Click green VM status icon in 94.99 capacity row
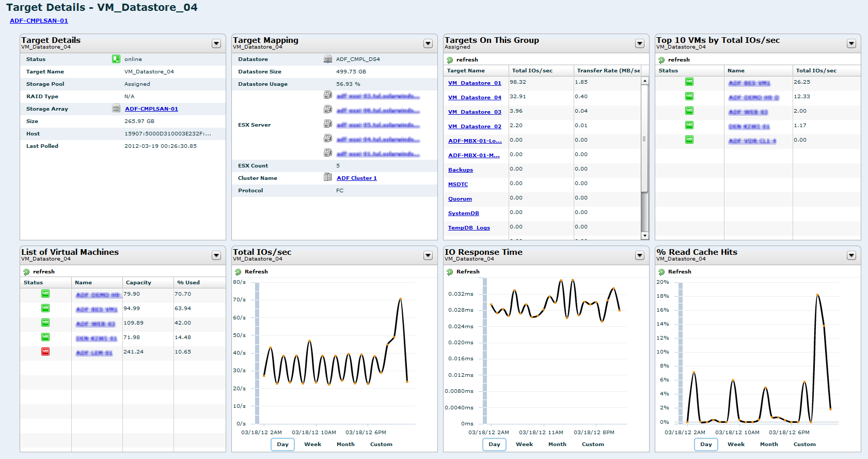The width and height of the screenshot is (868, 459). pos(45,308)
